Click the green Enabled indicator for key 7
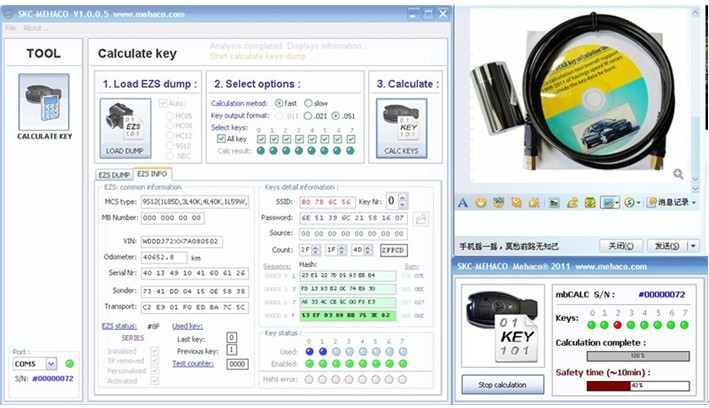The height and width of the screenshot is (408, 709). (403, 364)
